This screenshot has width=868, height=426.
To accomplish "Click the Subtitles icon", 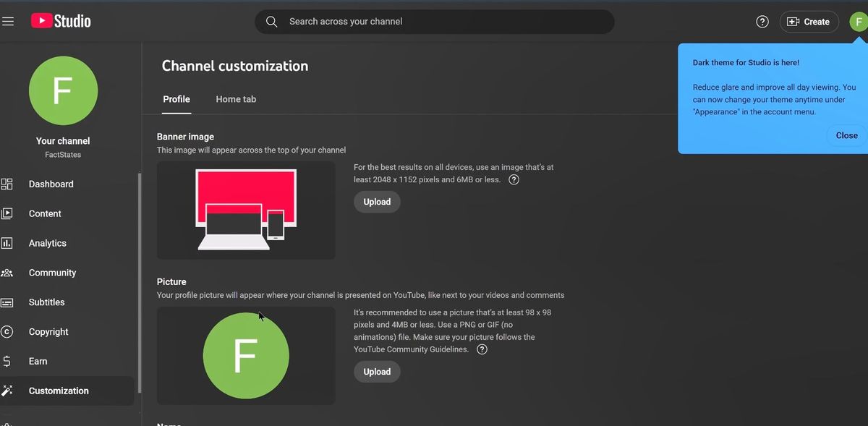I will [7, 302].
